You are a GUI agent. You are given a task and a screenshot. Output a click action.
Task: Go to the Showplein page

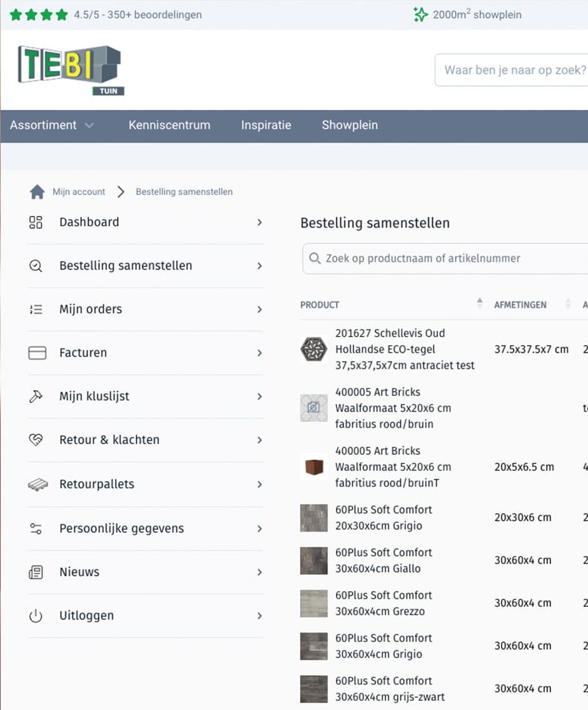[x=350, y=125]
